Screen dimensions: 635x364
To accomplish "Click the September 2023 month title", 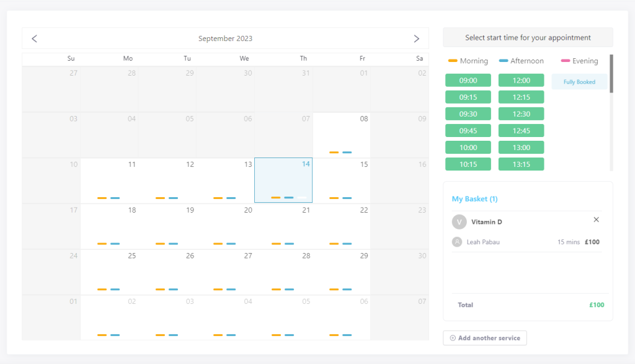I will point(225,38).
